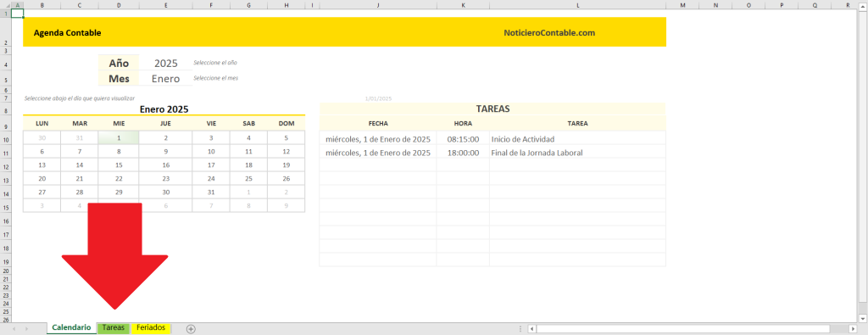Image resolution: width=868 pixels, height=335 pixels.
Task: Click the NoticieroContable.com header text
Action: point(549,33)
